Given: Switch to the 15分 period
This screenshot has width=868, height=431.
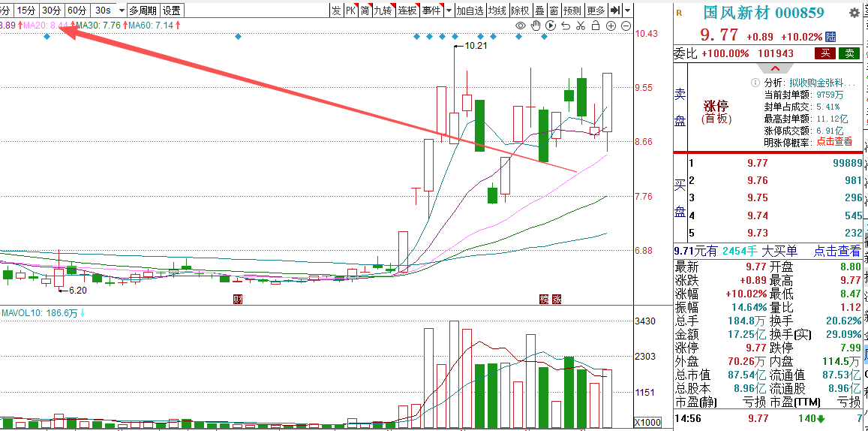Looking at the screenshot, I should click(26, 11).
